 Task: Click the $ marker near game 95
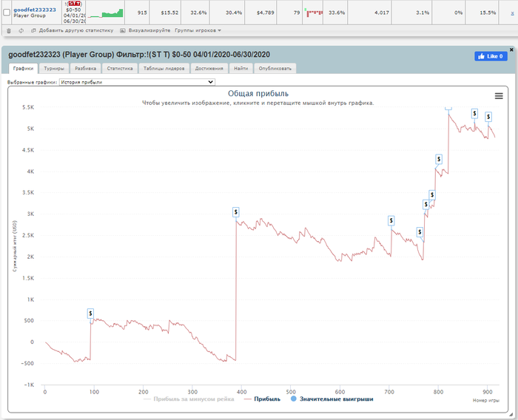pyautogui.click(x=90, y=314)
